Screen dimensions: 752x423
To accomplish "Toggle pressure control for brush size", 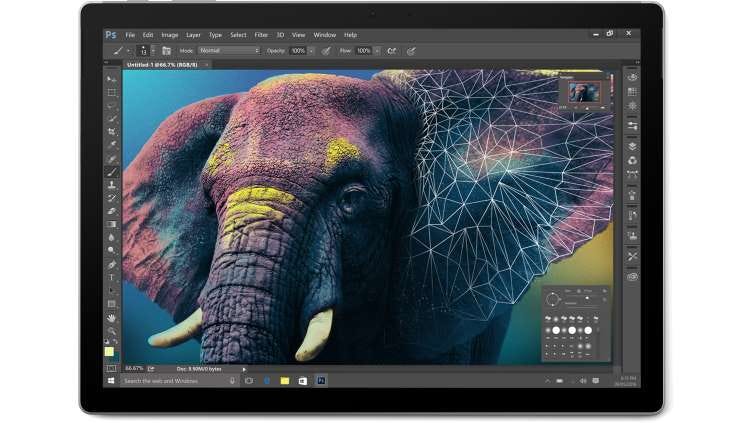I will tap(411, 51).
